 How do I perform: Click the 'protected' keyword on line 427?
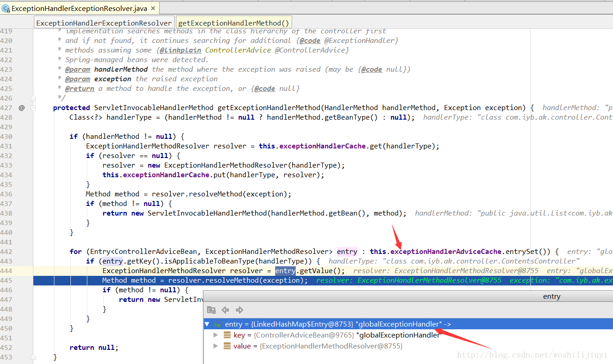coord(71,108)
